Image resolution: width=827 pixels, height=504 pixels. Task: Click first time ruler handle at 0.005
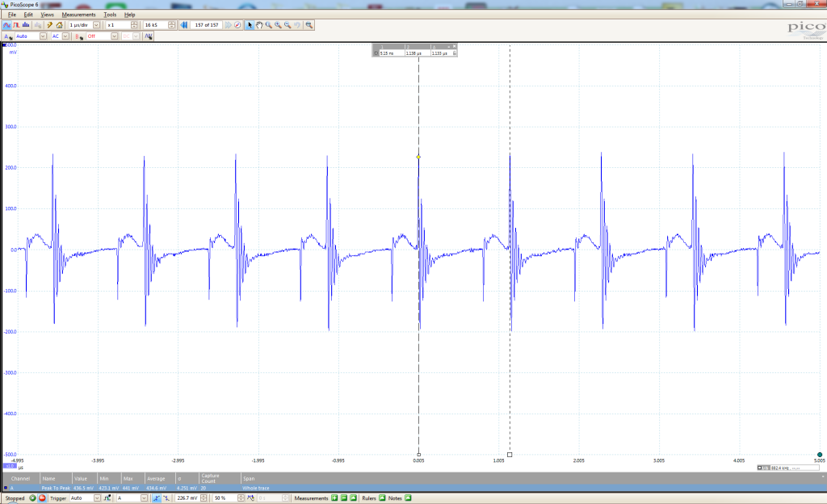pos(419,455)
